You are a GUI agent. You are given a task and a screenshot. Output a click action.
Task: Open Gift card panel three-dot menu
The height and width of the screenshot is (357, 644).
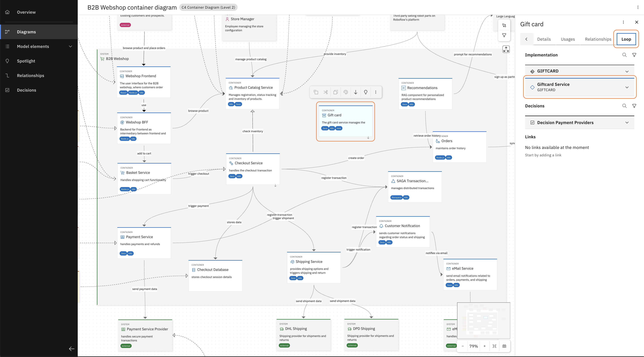point(623,22)
